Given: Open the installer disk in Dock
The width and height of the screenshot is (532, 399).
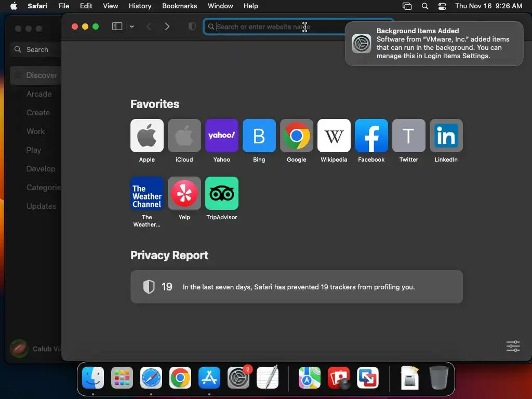Looking at the screenshot, I should coord(410,378).
